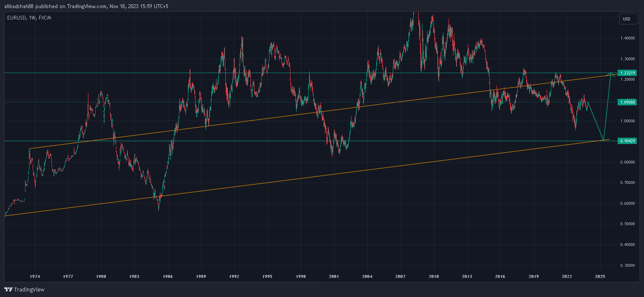Click the 1983 time axis label
The height and width of the screenshot is (297, 644).
pos(134,276)
